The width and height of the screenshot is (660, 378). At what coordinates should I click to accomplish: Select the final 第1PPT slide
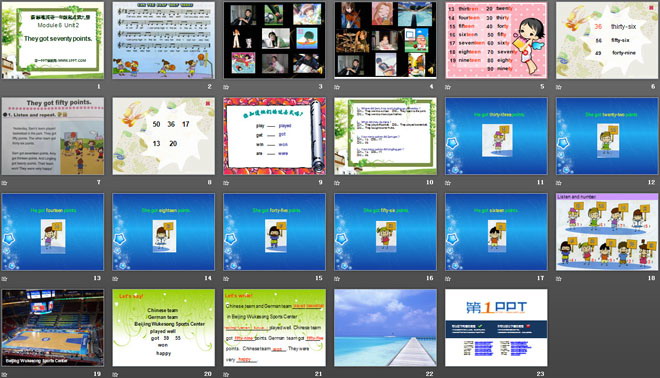click(x=496, y=327)
